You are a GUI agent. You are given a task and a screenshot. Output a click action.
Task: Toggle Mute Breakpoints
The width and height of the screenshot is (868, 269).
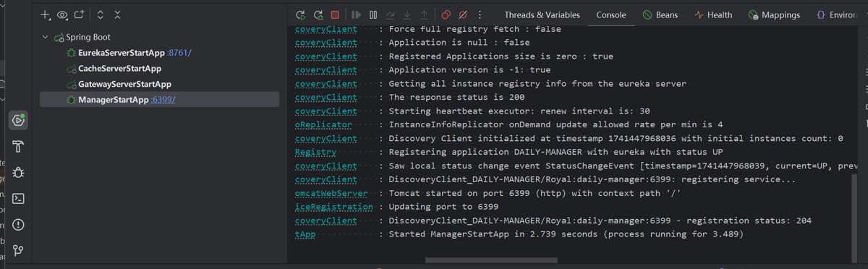[463, 14]
